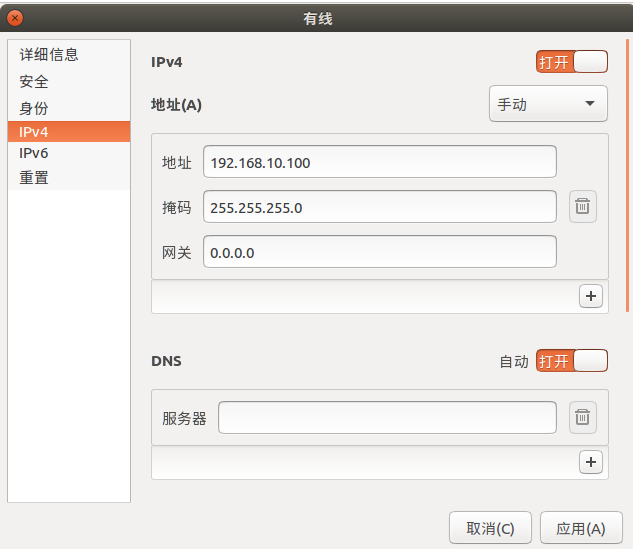The width and height of the screenshot is (633, 549).
Task: Select 身份 in the sidebar
Action: click(69, 108)
